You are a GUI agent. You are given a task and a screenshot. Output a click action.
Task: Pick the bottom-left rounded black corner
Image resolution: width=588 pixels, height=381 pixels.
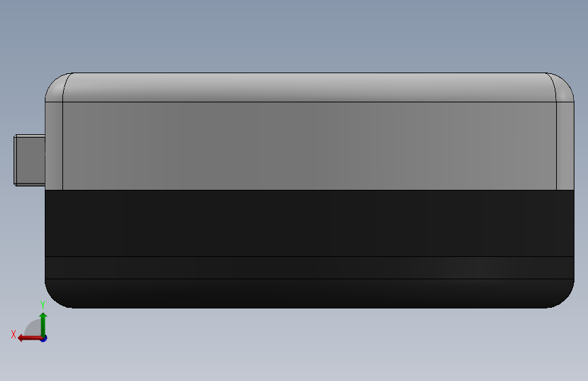[x=56, y=296]
